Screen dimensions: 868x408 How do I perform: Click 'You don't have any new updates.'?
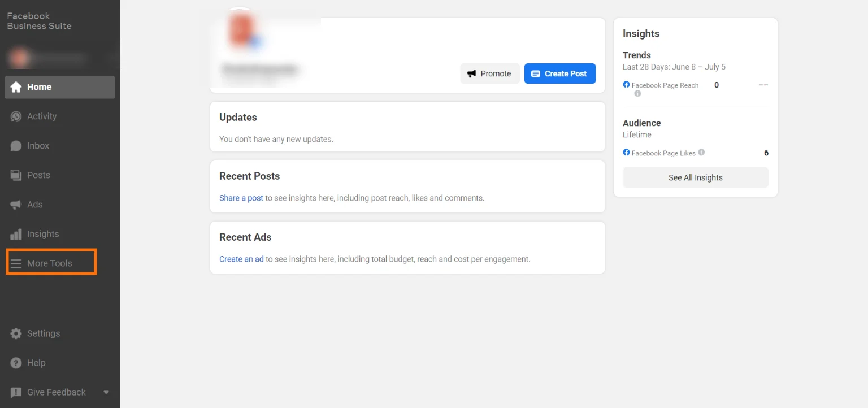pyautogui.click(x=276, y=139)
